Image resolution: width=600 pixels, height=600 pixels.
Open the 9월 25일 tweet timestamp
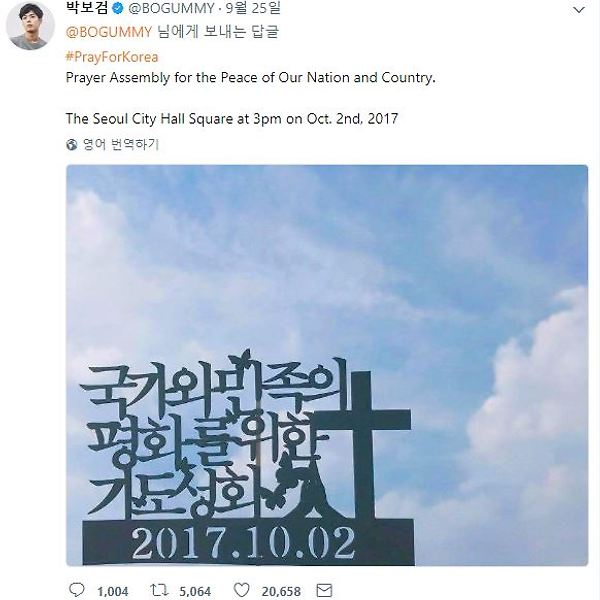pyautogui.click(x=253, y=8)
